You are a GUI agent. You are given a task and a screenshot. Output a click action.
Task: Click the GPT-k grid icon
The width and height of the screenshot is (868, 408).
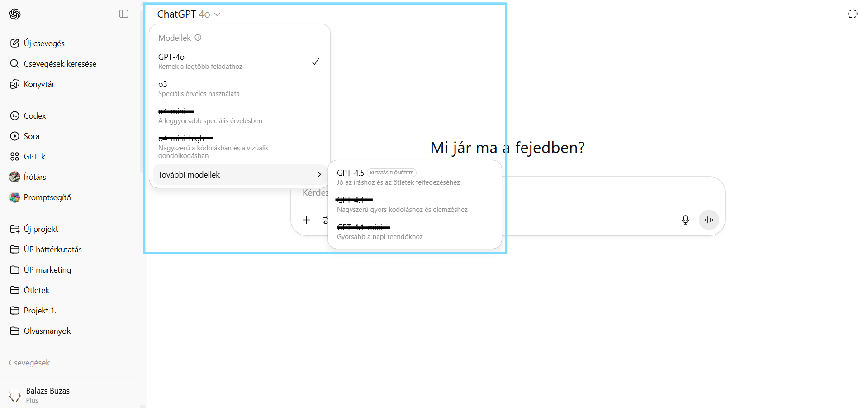coord(14,156)
